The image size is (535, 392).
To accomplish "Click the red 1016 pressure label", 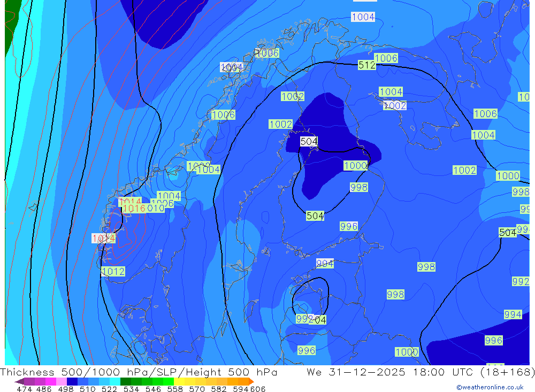I will 134,208.
